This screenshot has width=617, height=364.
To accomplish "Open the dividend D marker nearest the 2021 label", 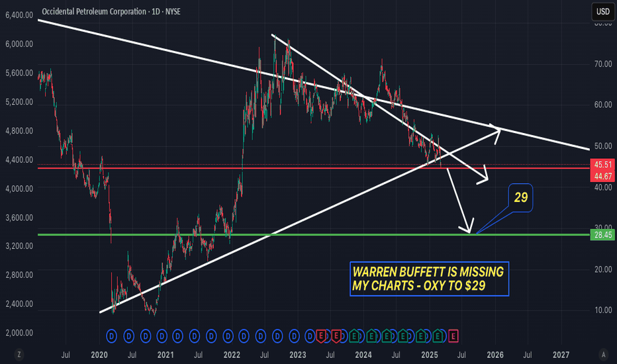I will tap(162, 336).
